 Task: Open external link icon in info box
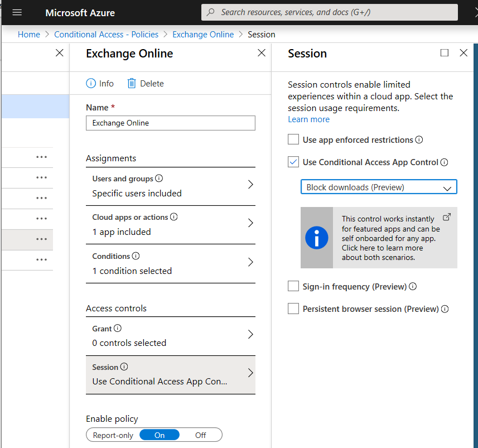[x=447, y=217]
